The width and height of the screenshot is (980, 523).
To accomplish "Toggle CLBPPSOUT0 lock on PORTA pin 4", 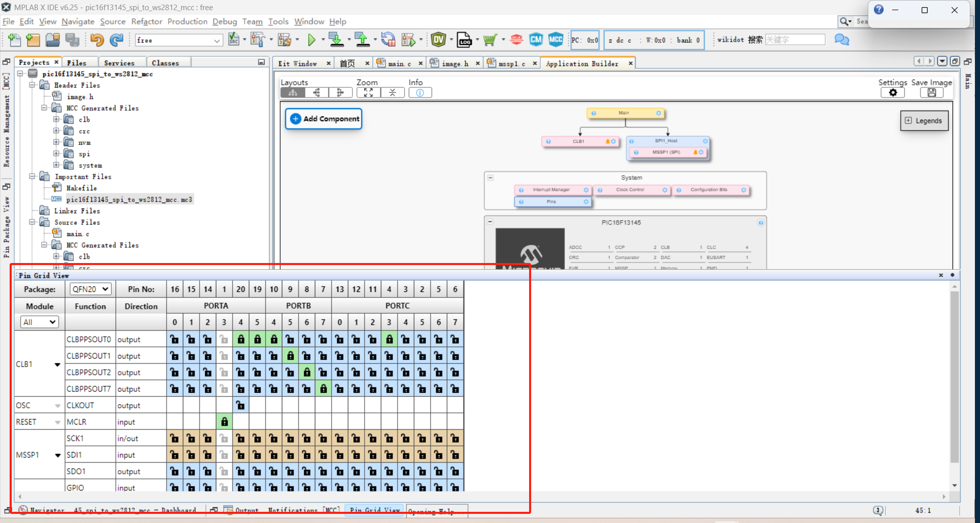I will [241, 339].
